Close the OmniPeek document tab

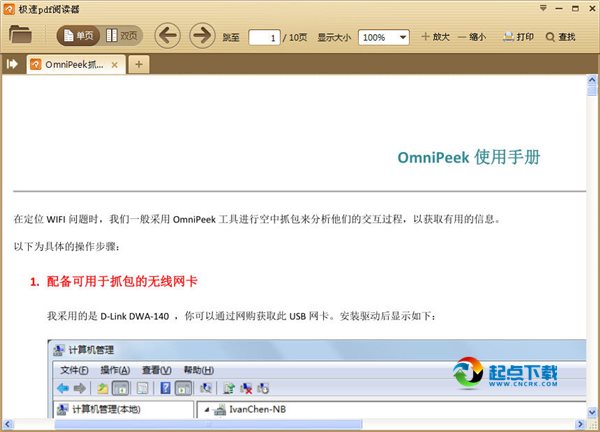click(x=114, y=65)
